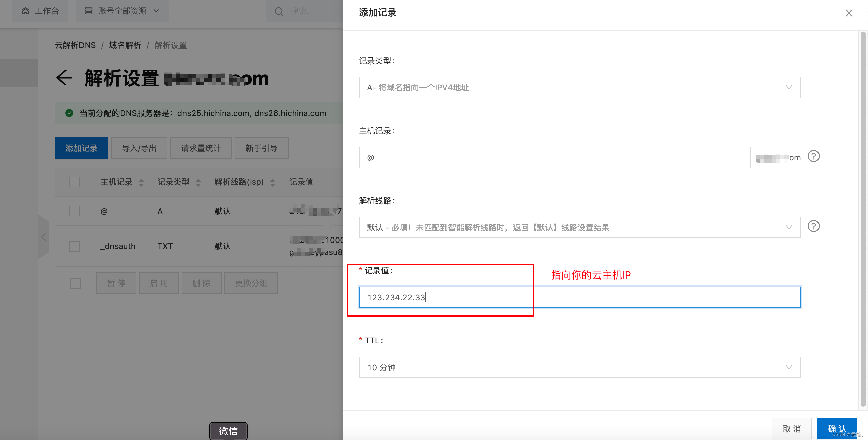Click the 删除 batch button
Viewport: 868px width, 440px height.
[x=201, y=283]
